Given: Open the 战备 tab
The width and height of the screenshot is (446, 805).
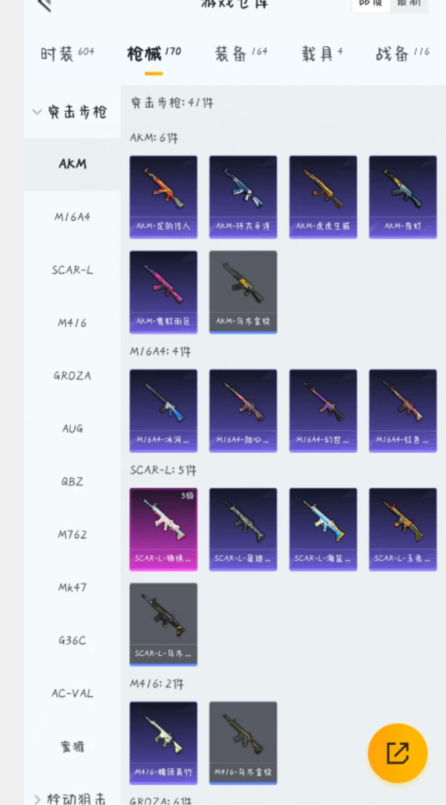Looking at the screenshot, I should coord(402,53).
